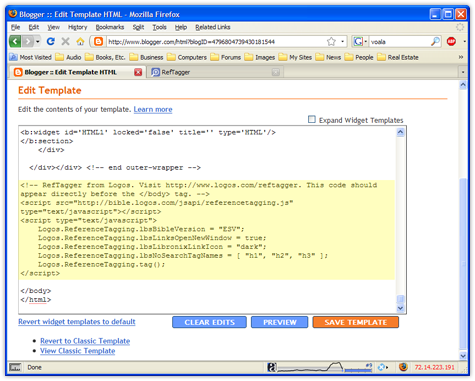Click the search box containing voala
The height and width of the screenshot is (381, 475).
point(399,42)
